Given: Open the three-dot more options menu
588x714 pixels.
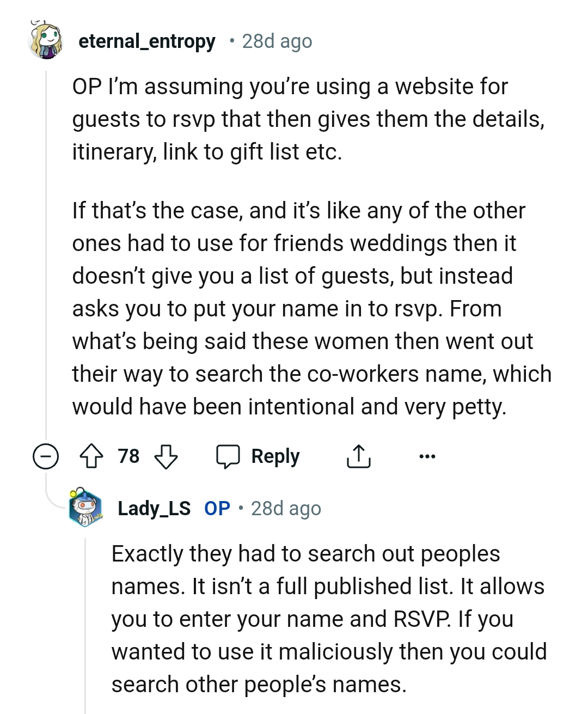Looking at the screenshot, I should tap(427, 456).
